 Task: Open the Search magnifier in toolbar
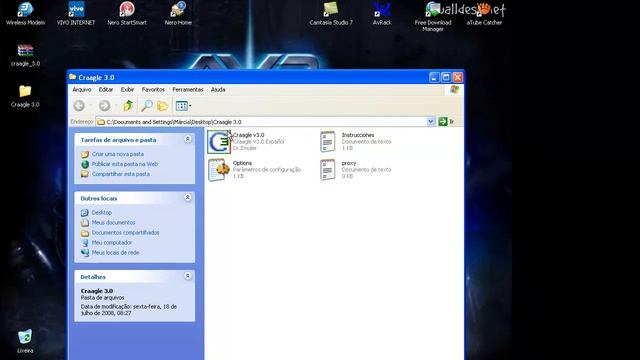point(146,106)
